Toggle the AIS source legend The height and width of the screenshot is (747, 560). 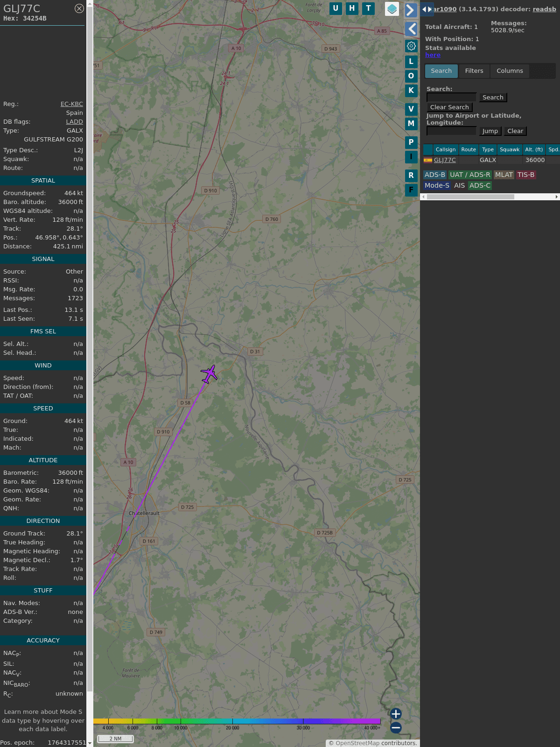[460, 185]
